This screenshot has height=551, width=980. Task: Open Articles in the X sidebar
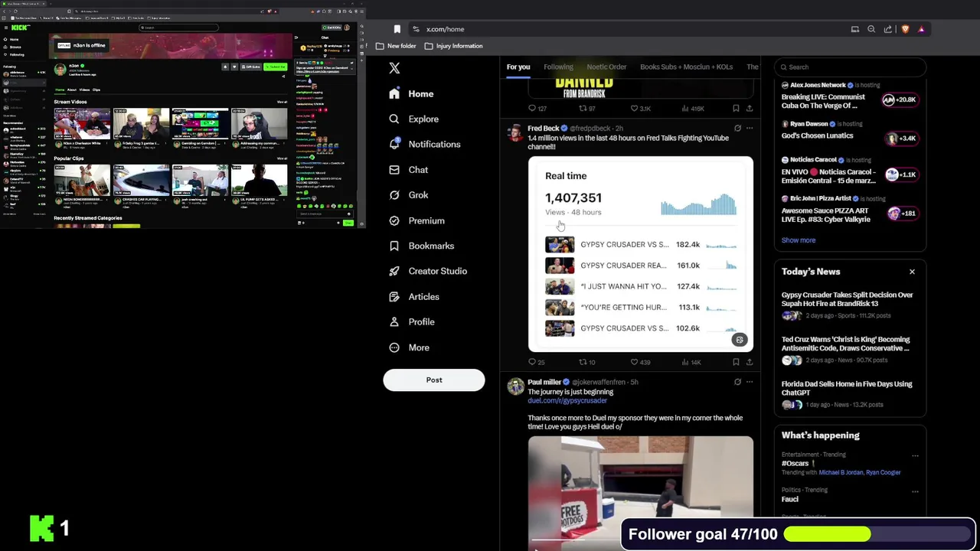(413, 296)
